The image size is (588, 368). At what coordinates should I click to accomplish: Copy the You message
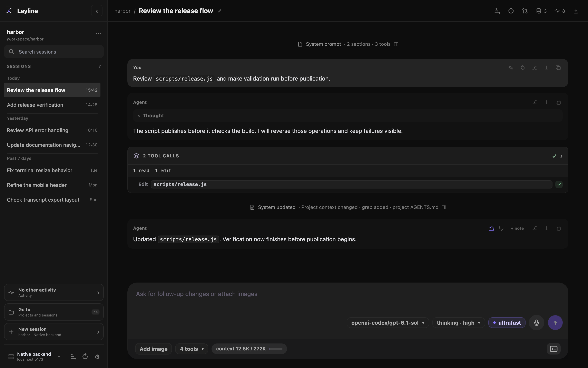558,68
